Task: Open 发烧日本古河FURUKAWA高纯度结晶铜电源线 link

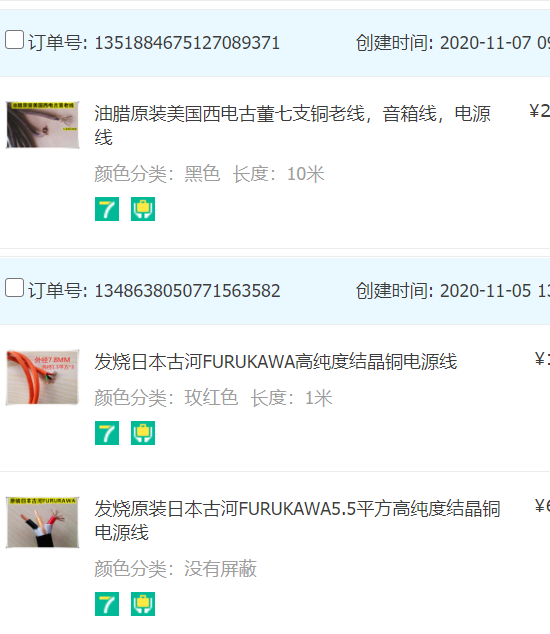Action: tap(276, 361)
